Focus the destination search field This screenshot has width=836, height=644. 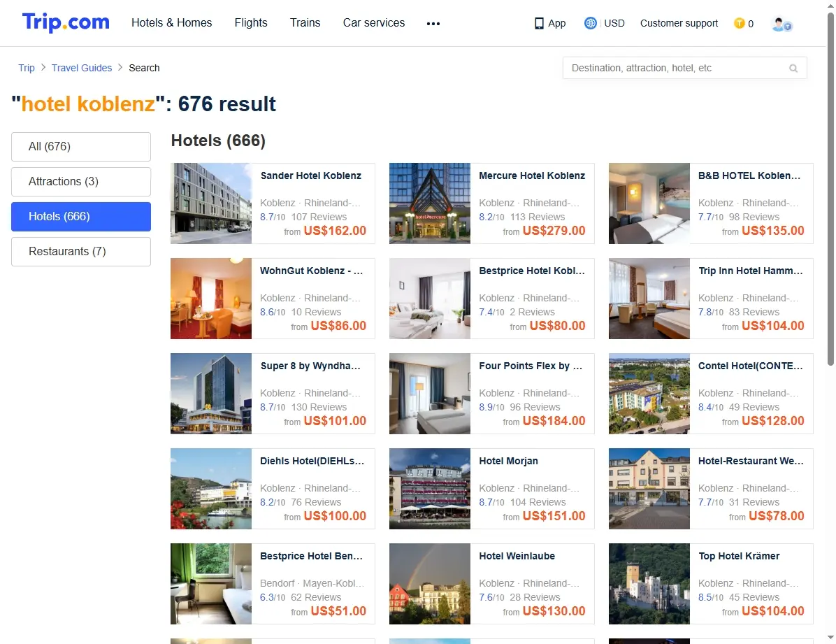point(684,68)
